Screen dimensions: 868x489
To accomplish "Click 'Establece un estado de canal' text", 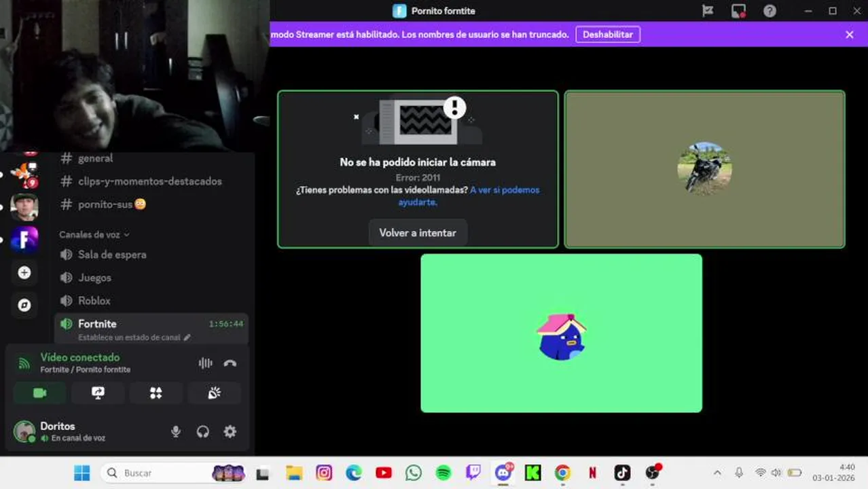I will [129, 338].
